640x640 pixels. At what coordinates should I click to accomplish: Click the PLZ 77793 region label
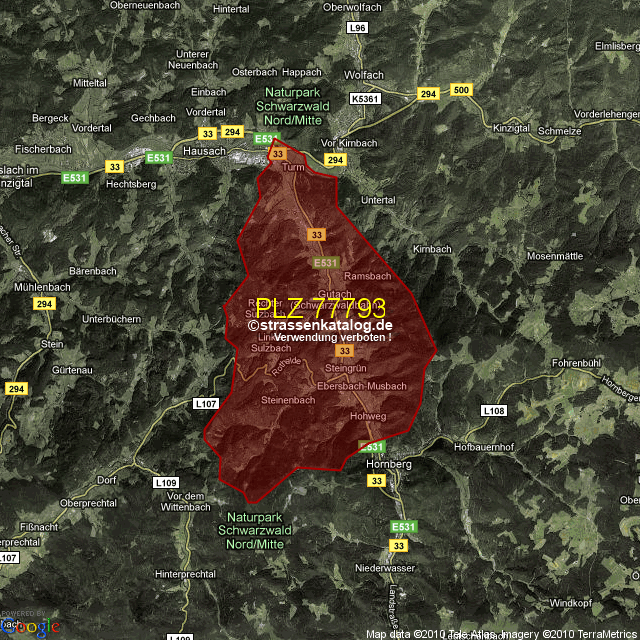(x=320, y=308)
